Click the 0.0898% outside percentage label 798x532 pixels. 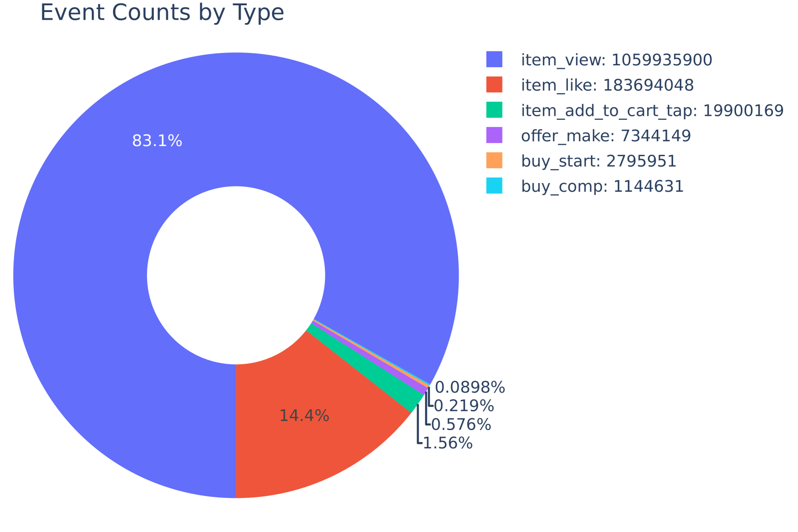coord(470,387)
